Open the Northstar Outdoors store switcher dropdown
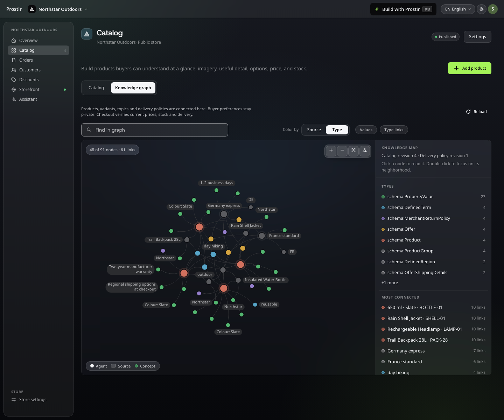 tap(58, 9)
